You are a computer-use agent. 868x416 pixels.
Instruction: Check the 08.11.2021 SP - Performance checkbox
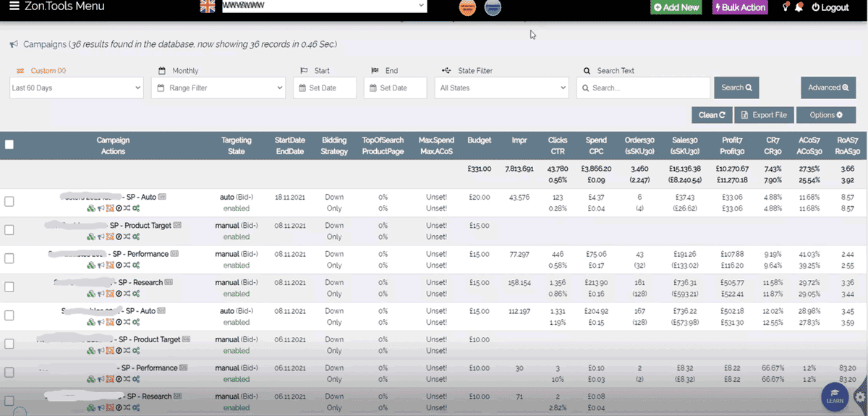tap(9, 258)
